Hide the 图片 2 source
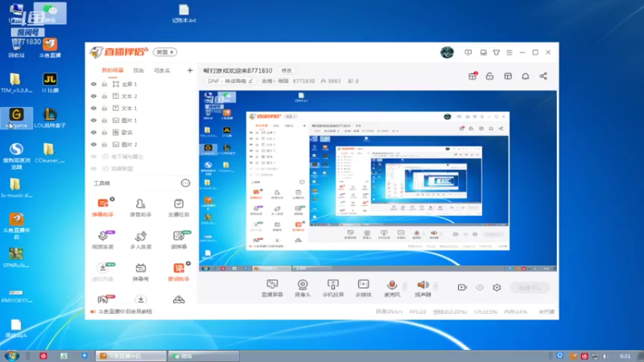 tap(93, 145)
